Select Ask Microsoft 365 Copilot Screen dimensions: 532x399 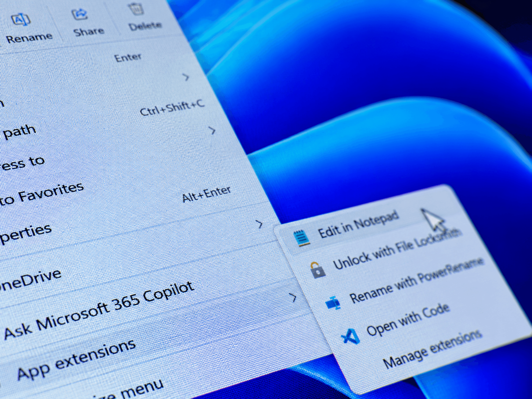click(x=99, y=310)
